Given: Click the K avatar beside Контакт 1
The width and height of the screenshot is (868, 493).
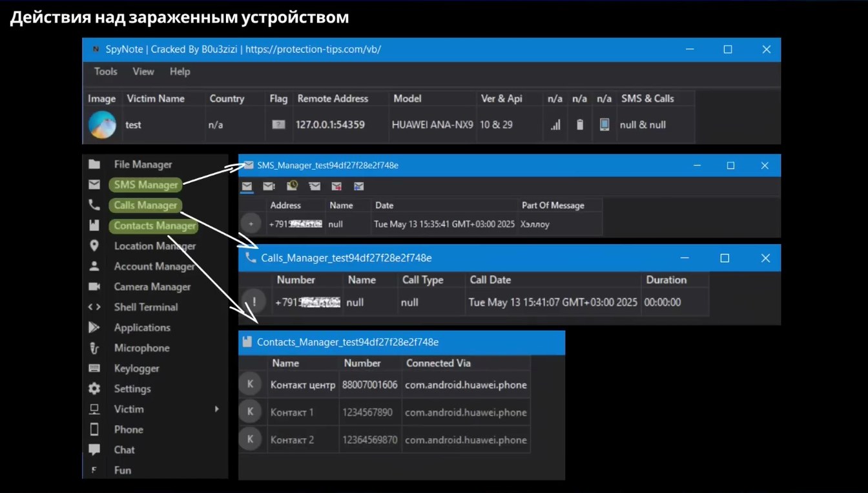Looking at the screenshot, I should point(251,412).
